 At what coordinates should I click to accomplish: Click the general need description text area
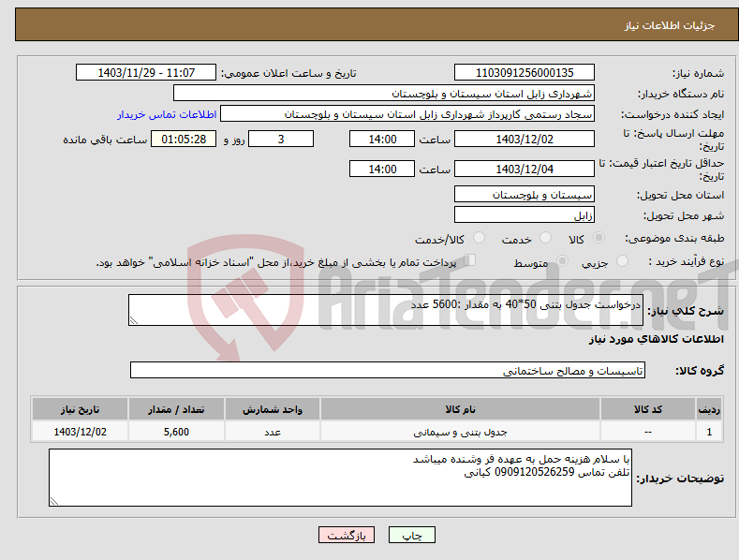pyautogui.click(x=386, y=310)
